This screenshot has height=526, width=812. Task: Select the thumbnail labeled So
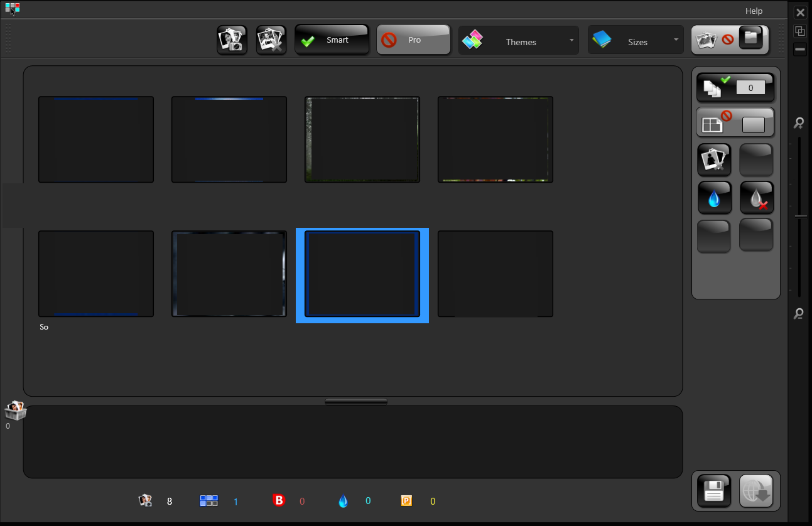tap(96, 274)
